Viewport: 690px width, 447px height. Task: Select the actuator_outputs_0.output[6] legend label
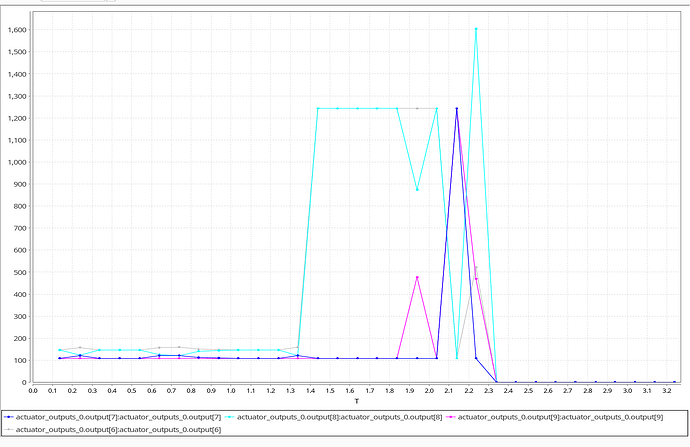pyautogui.click(x=116, y=429)
